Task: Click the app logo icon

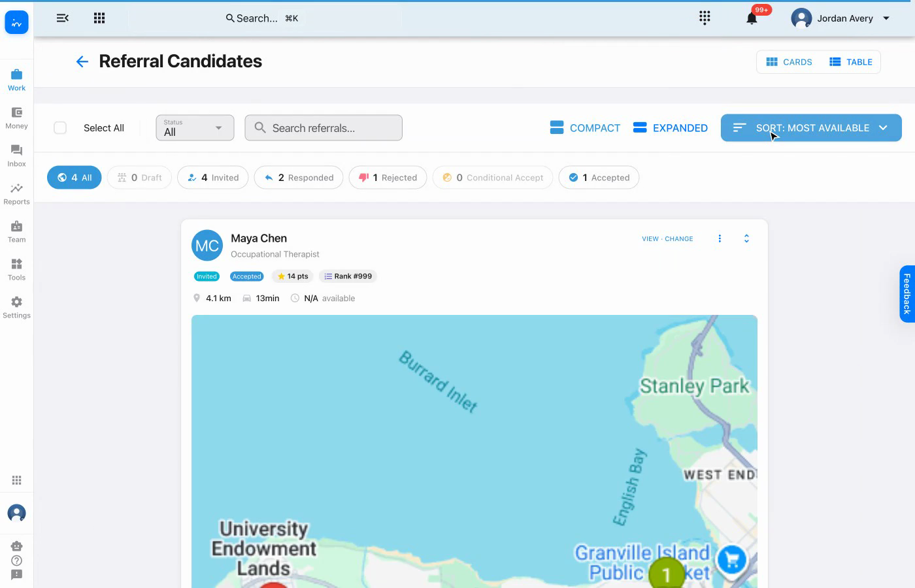Action: click(16, 23)
